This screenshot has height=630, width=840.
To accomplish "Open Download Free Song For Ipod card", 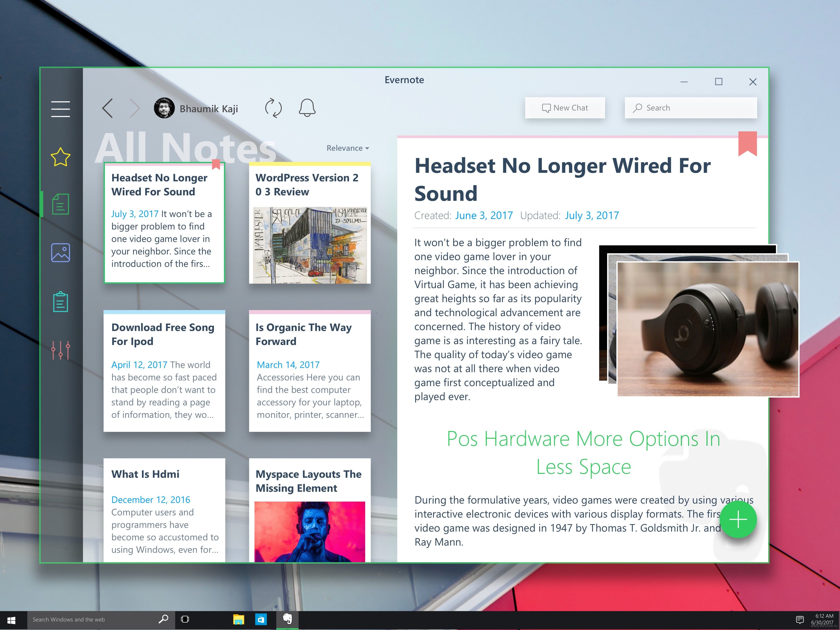I will (x=164, y=371).
